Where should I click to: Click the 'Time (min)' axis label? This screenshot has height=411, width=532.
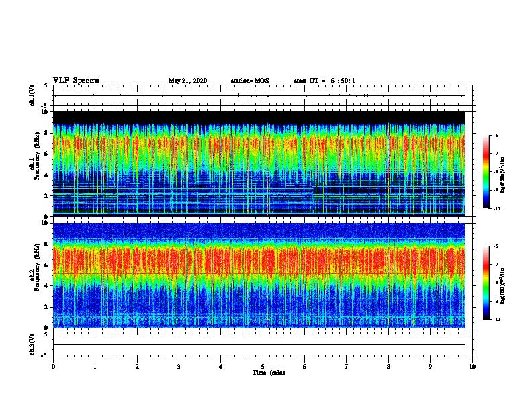[x=269, y=373]
